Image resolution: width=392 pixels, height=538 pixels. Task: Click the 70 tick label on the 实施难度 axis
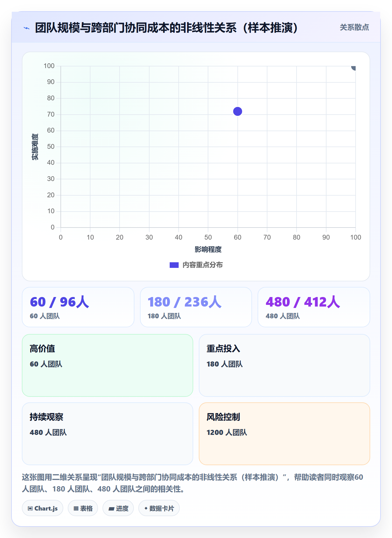(51, 114)
